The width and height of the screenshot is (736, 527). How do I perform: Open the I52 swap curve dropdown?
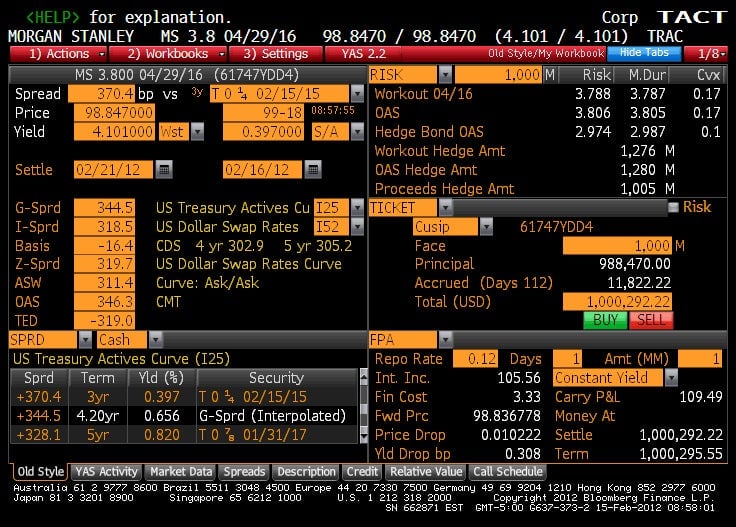357,227
